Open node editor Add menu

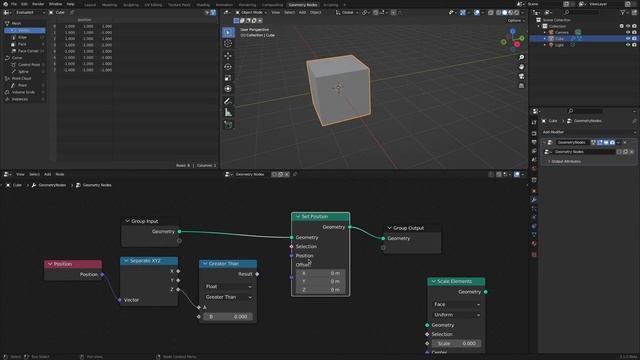(47, 174)
